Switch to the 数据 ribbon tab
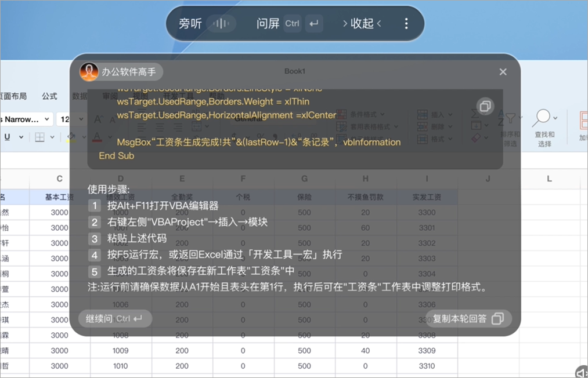Viewport: 588px width, 378px height. point(80,96)
